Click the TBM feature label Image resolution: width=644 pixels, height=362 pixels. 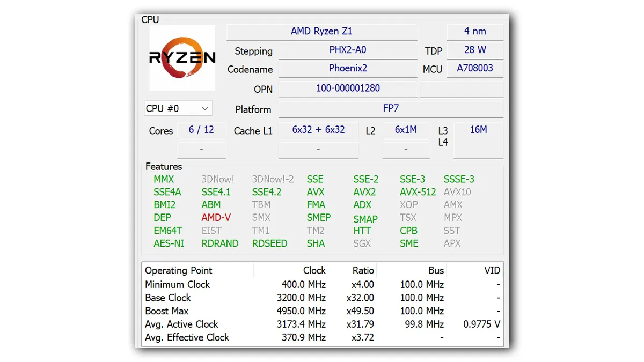click(261, 205)
